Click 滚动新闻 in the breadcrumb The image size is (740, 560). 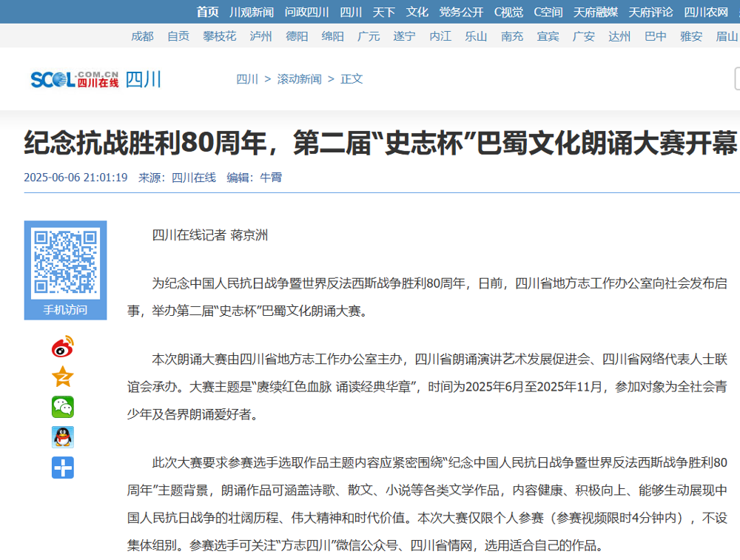pyautogui.click(x=299, y=79)
